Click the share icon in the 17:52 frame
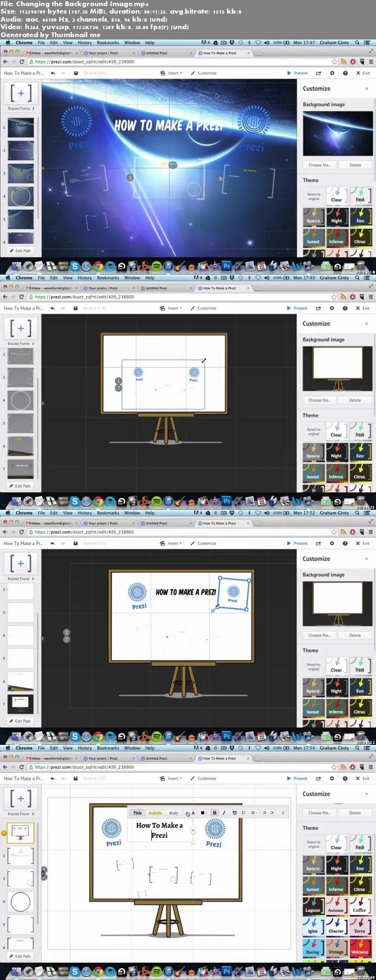Image resolution: width=376 pixels, height=980 pixels. click(319, 543)
